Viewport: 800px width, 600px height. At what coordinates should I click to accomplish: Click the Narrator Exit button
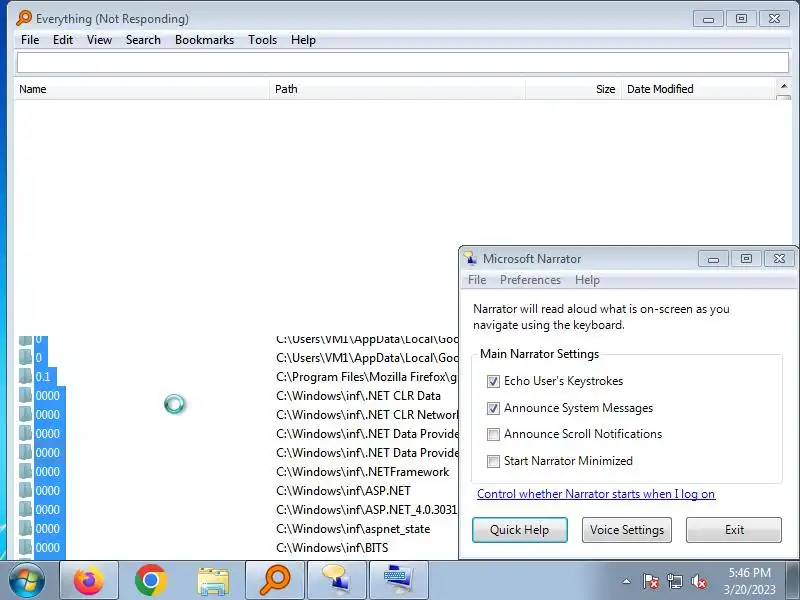coord(734,530)
